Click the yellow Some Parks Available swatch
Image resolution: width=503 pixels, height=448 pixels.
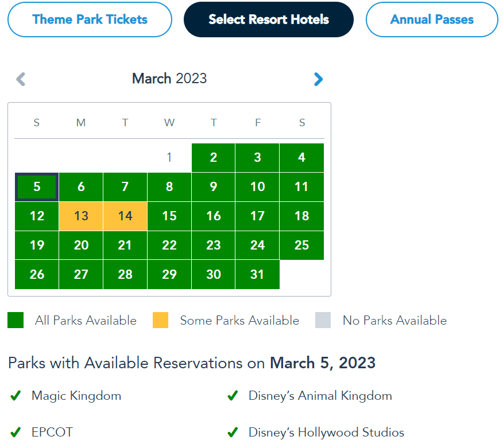click(x=161, y=321)
